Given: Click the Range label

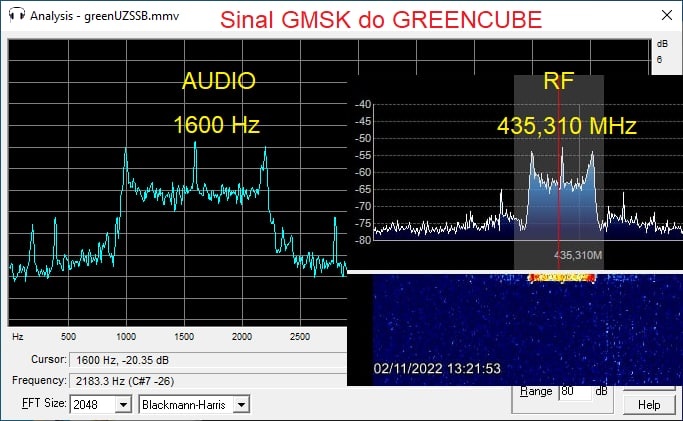Looking at the screenshot, I should coord(536,391).
